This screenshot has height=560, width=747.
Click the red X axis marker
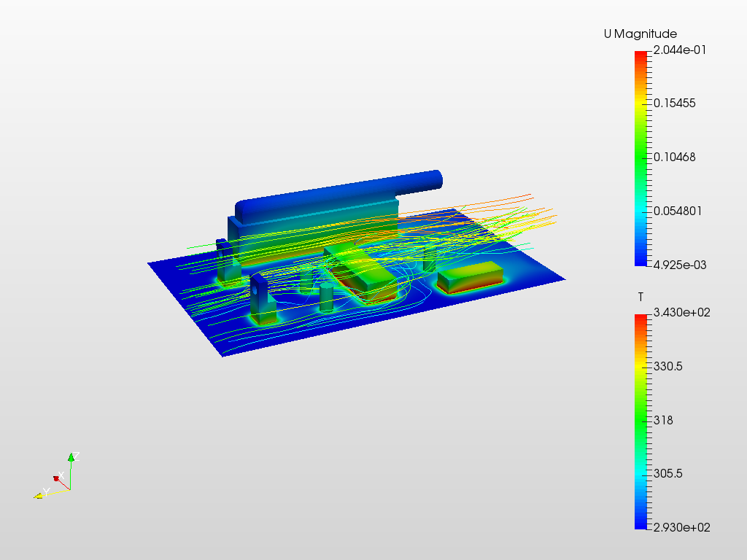click(x=56, y=478)
